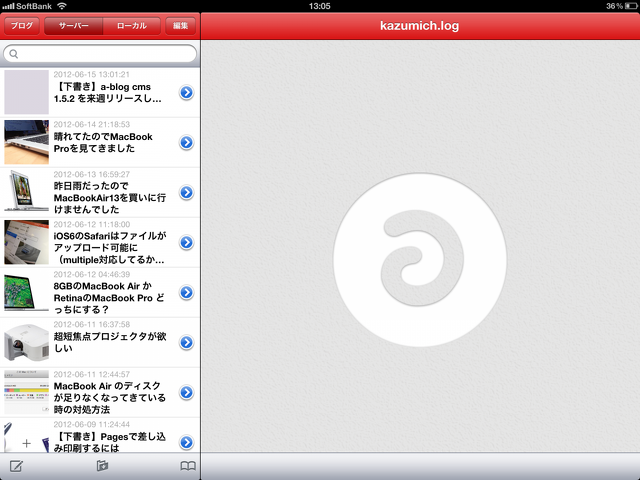Viewport: 640px width, 480px height.
Task: Open details arrow for 晴れてたのでMacBook Pro post
Action: [186, 143]
